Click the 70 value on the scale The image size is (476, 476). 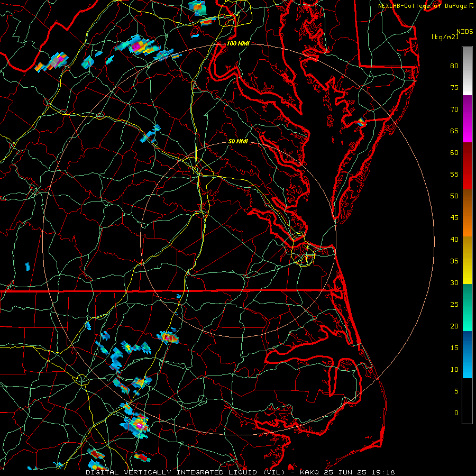pyautogui.click(x=454, y=109)
